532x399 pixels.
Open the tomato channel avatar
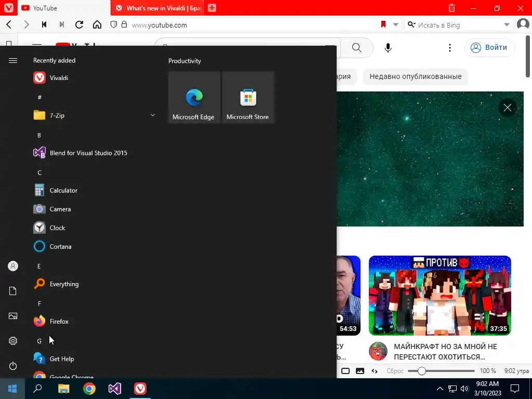click(378, 351)
